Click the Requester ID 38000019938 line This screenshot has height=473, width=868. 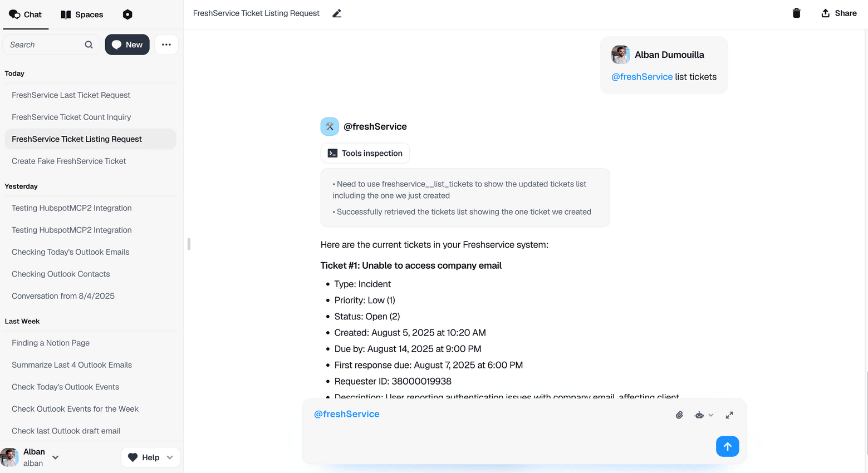coord(393,381)
